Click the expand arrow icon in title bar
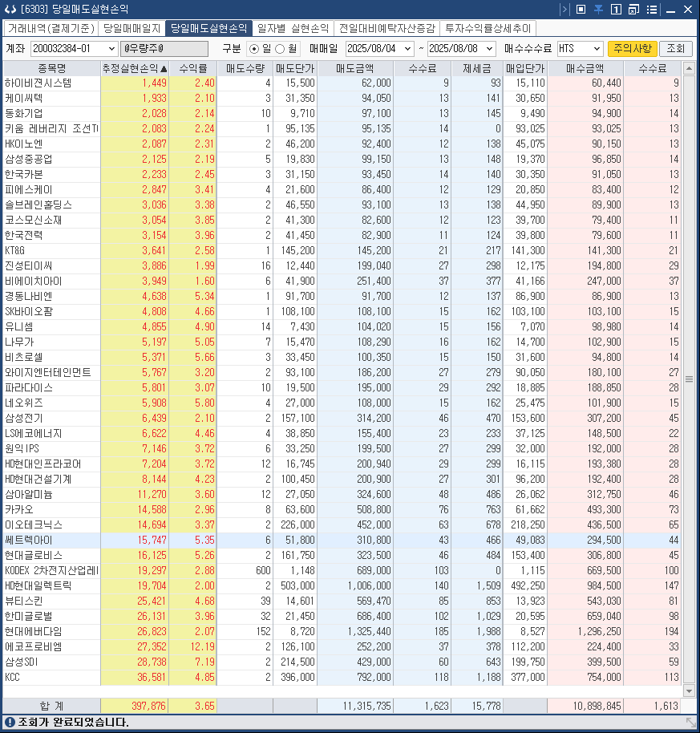Image resolution: width=700 pixels, height=733 pixels. [x=565, y=9]
